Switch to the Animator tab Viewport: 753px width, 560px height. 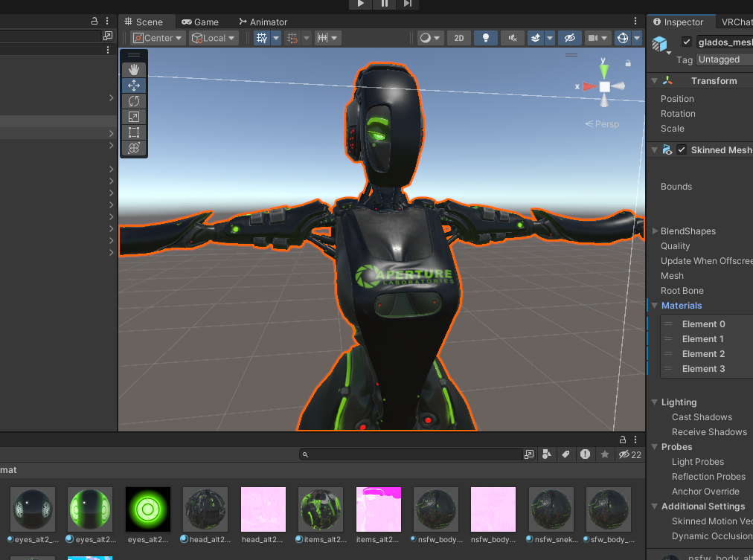coord(263,22)
